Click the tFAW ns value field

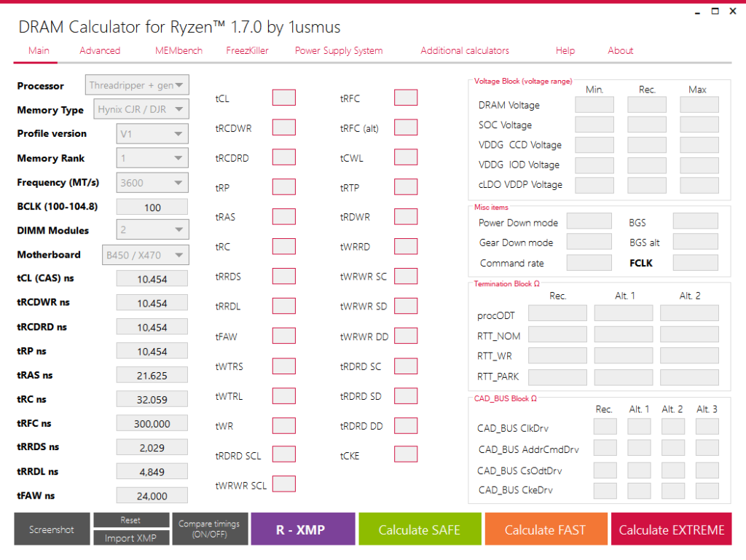(x=152, y=496)
